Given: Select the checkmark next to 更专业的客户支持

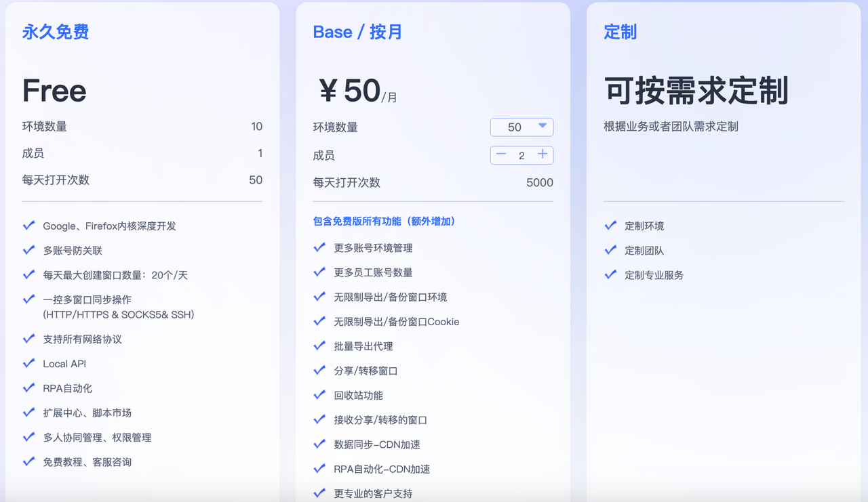Looking at the screenshot, I should point(319,493).
